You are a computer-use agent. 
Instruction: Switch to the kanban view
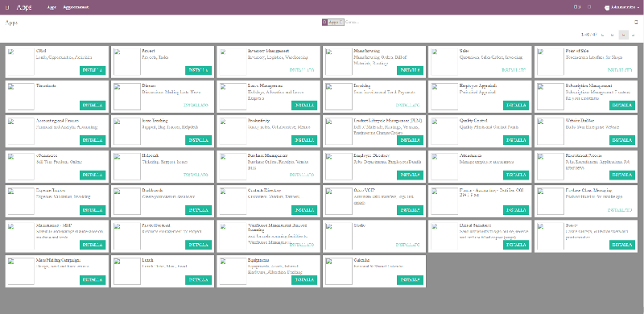tap(623, 35)
